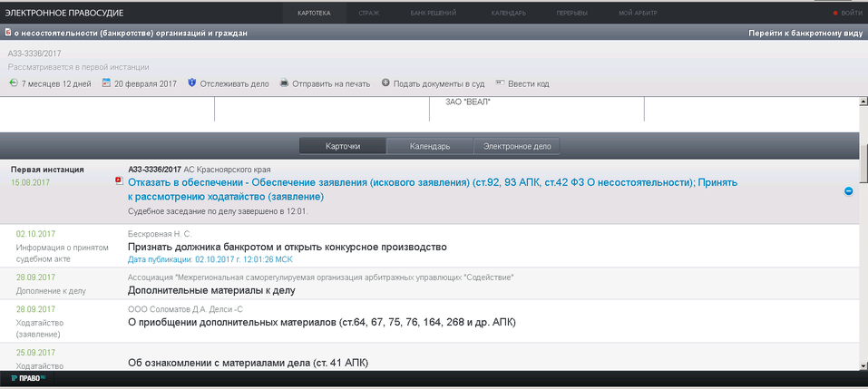868x389 pixels.
Task: Click the printer icon
Action: (x=284, y=83)
